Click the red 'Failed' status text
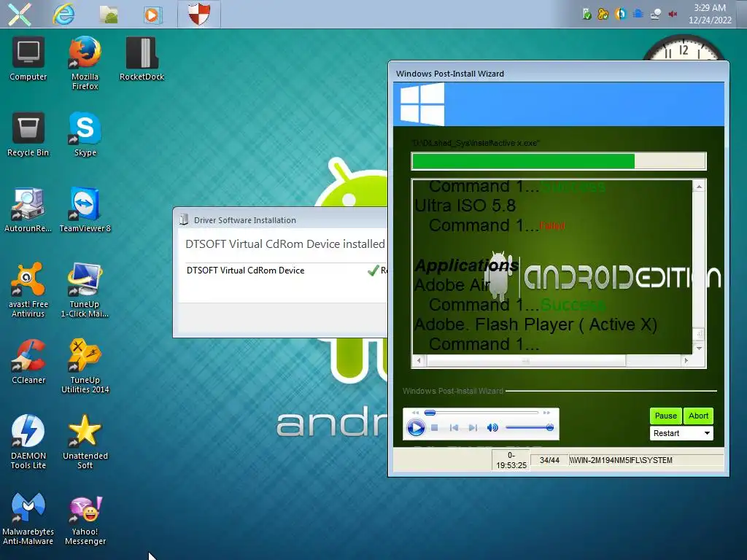Viewport: 747px width, 560px height. pos(552,225)
